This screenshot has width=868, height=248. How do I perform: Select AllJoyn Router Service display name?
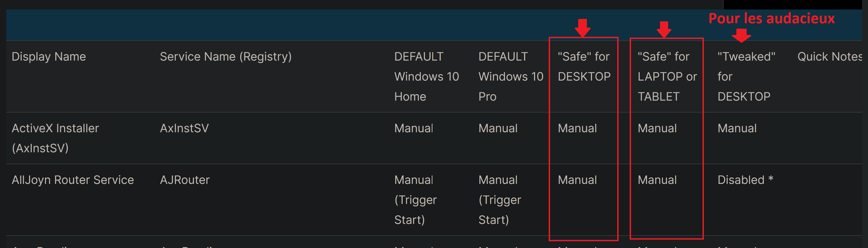(x=73, y=180)
